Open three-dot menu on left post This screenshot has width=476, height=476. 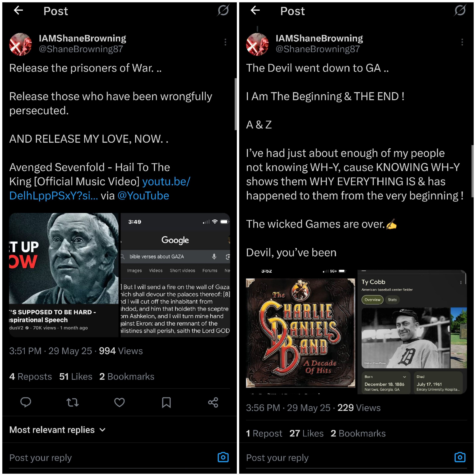click(225, 42)
